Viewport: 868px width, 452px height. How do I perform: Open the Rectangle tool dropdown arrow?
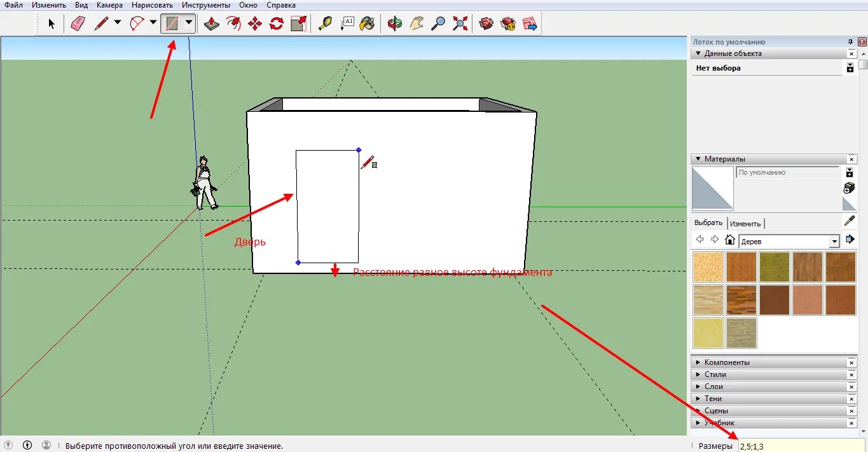pyautogui.click(x=189, y=24)
